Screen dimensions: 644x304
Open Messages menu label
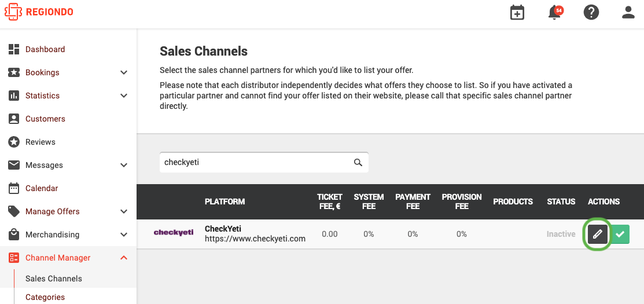point(45,165)
